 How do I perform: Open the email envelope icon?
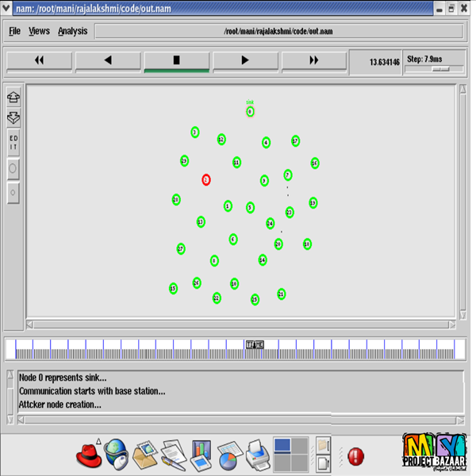click(145, 455)
